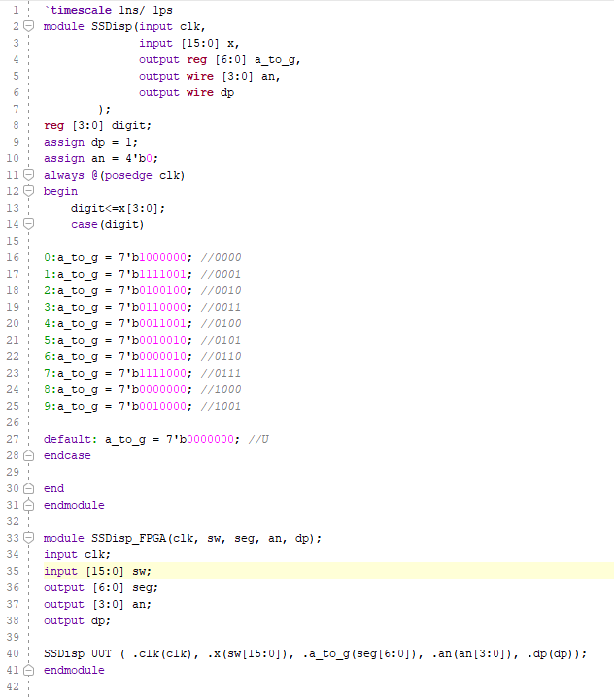
Task: Click the value 7'b1111000 on line 23
Action: 153,373
